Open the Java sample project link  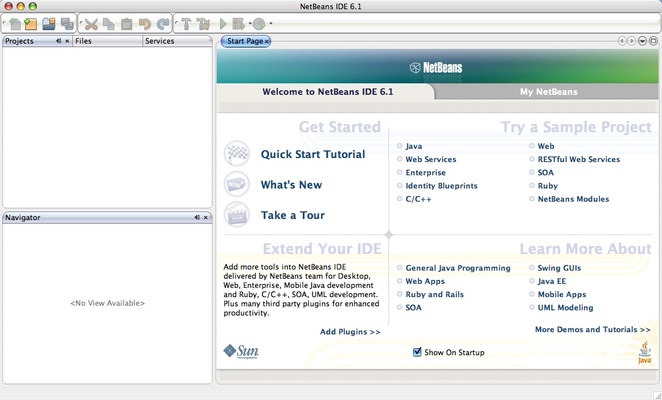(414, 146)
